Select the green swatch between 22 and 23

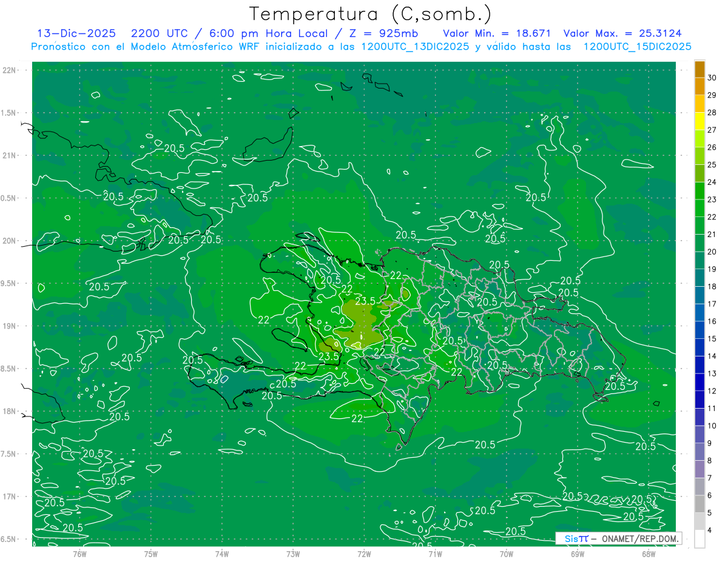point(699,208)
